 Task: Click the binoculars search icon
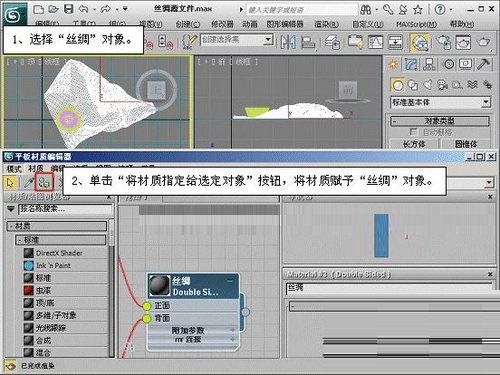(366, 10)
